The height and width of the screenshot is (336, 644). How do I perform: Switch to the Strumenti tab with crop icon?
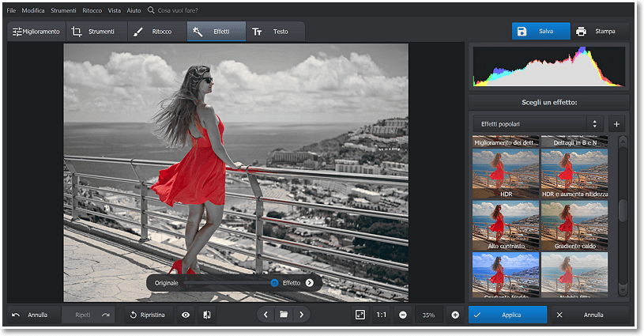click(96, 32)
